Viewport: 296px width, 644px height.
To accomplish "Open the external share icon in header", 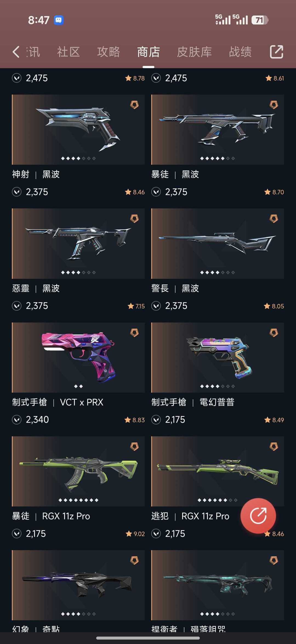I will click(x=276, y=52).
